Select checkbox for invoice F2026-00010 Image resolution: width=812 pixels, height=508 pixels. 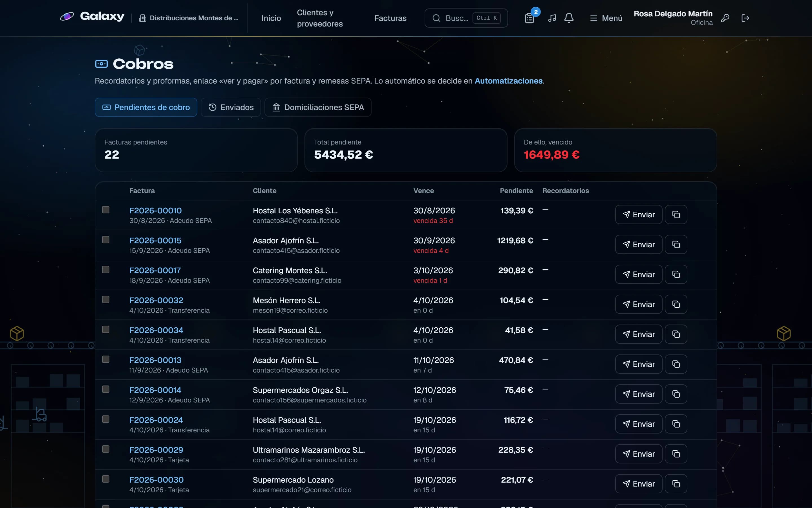[x=106, y=210]
